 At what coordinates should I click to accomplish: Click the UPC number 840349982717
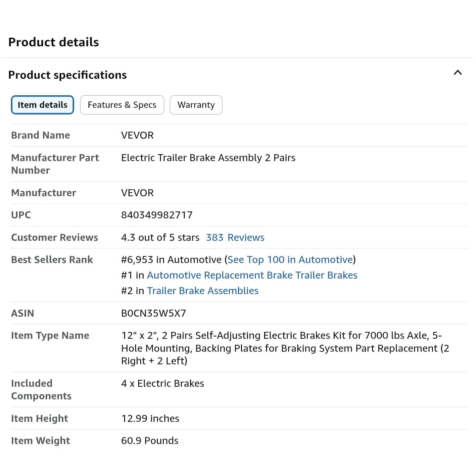point(157,215)
